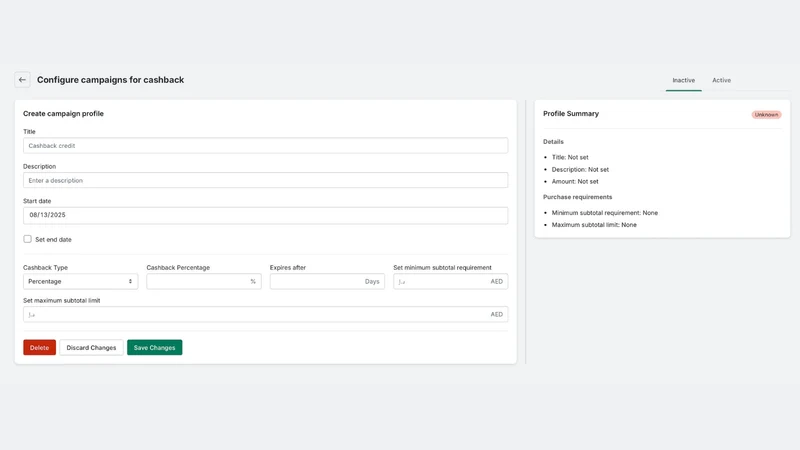Viewport: 800px width, 450px height.
Task: Open the Start date field
Action: click(265, 215)
